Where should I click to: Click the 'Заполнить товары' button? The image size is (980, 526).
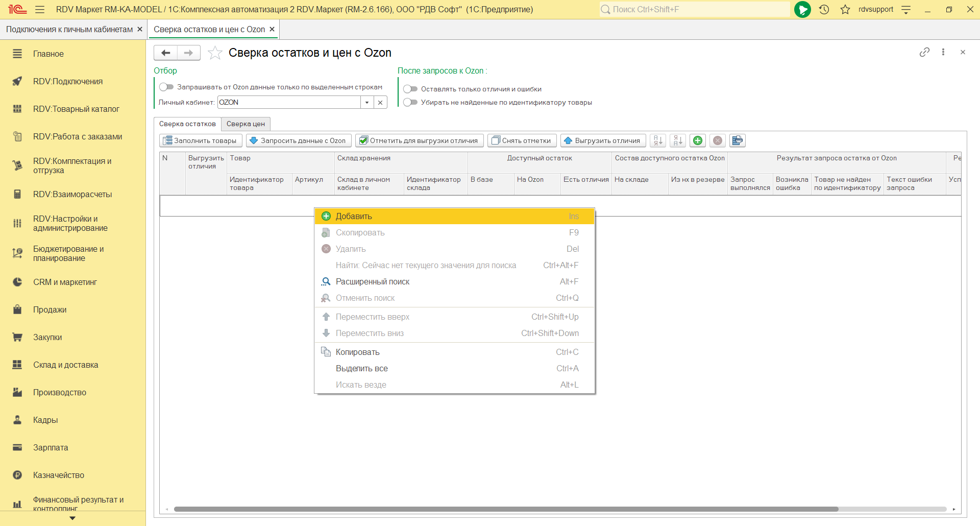tap(200, 140)
